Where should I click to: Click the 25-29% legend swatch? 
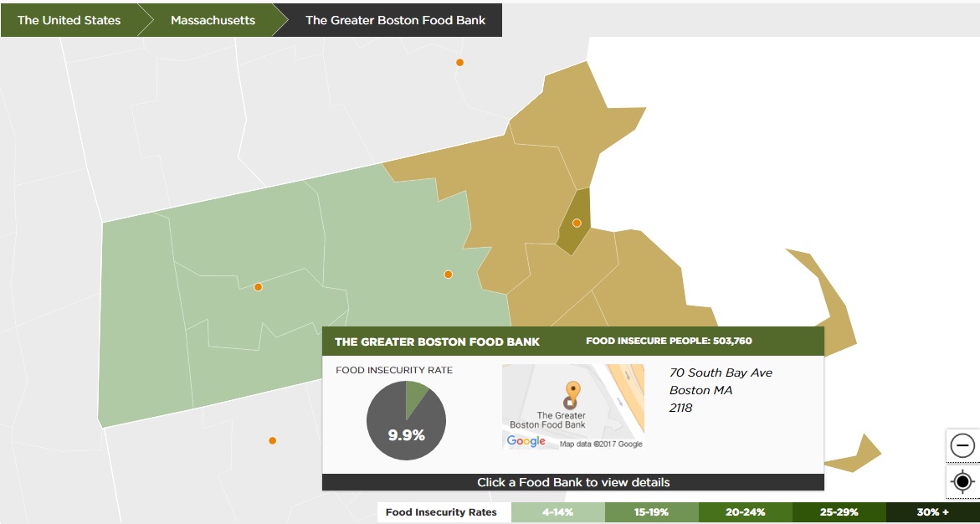839,512
